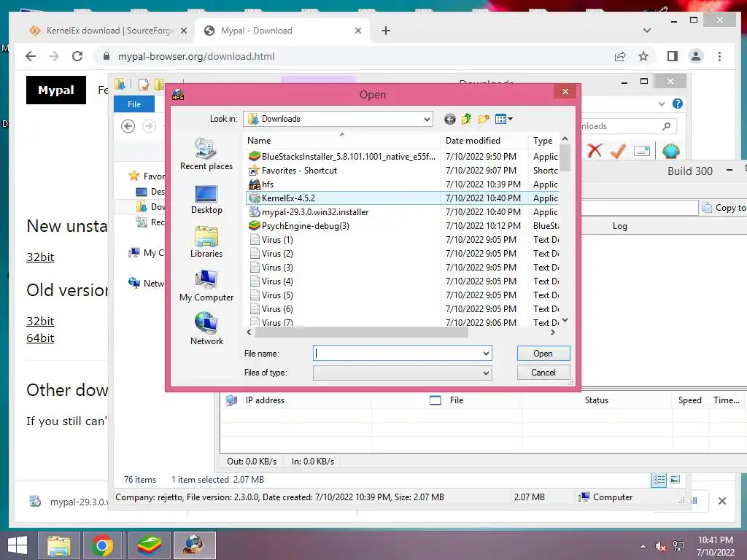The image size is (747, 560).
Task: Open the View menu icon in Open dialog
Action: pos(503,119)
